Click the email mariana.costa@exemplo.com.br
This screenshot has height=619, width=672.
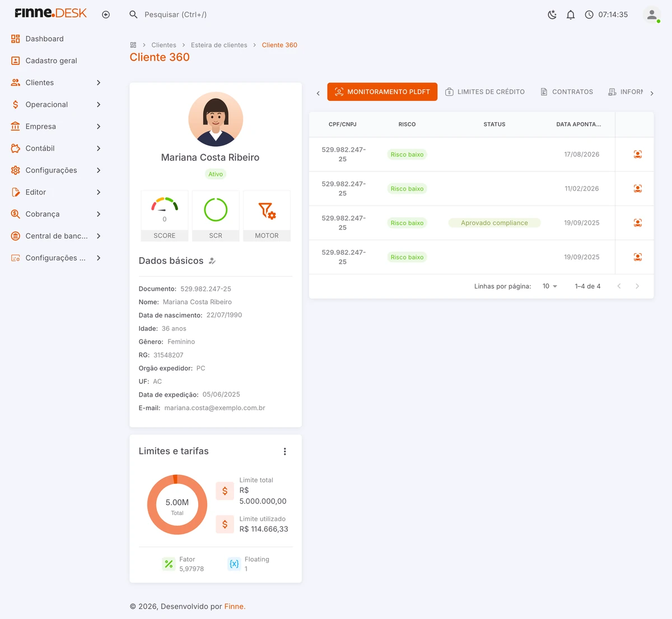[x=215, y=408]
